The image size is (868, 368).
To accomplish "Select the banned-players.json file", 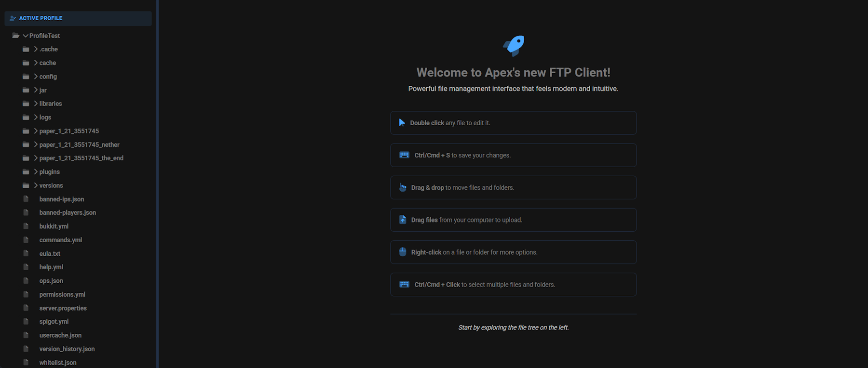I will click(x=68, y=212).
